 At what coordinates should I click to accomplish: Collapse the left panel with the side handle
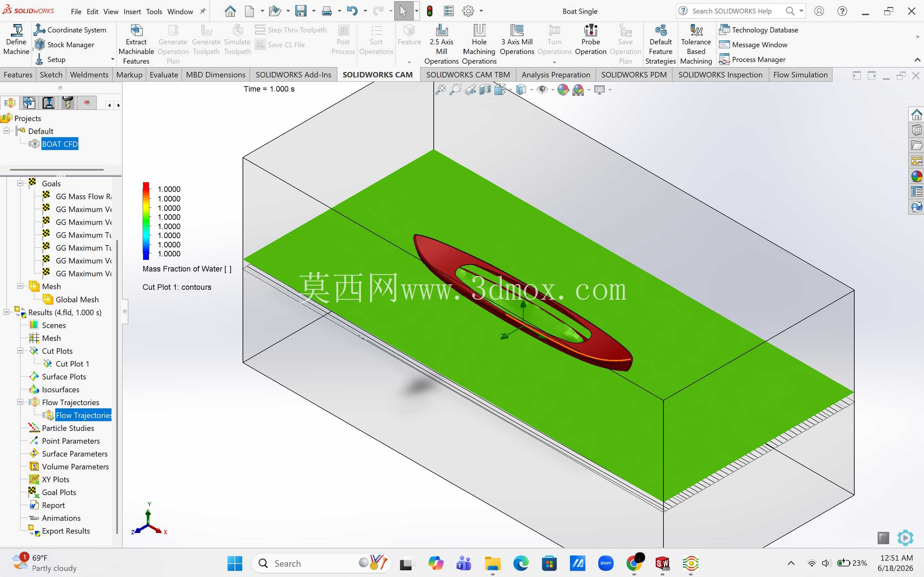[x=125, y=312]
